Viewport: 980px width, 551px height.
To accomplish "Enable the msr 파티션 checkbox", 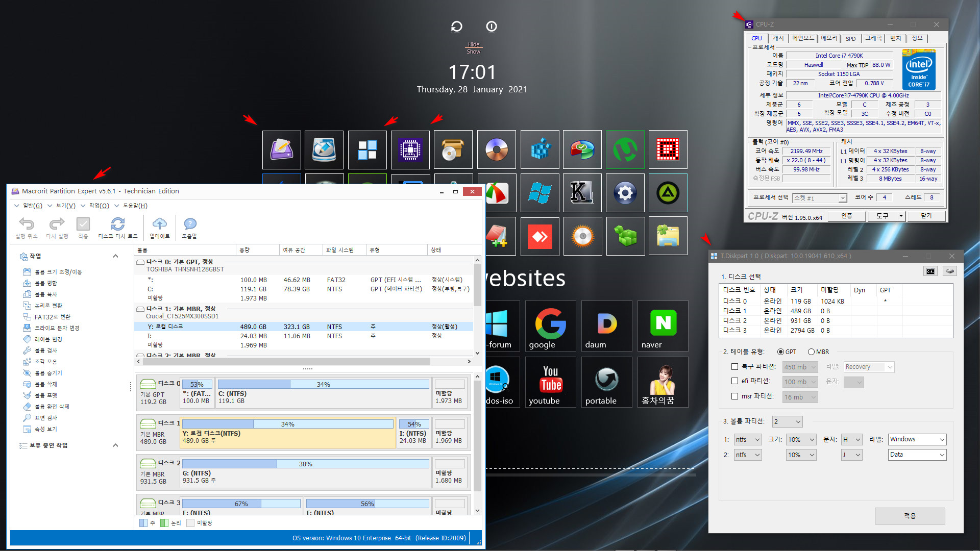I will [734, 396].
